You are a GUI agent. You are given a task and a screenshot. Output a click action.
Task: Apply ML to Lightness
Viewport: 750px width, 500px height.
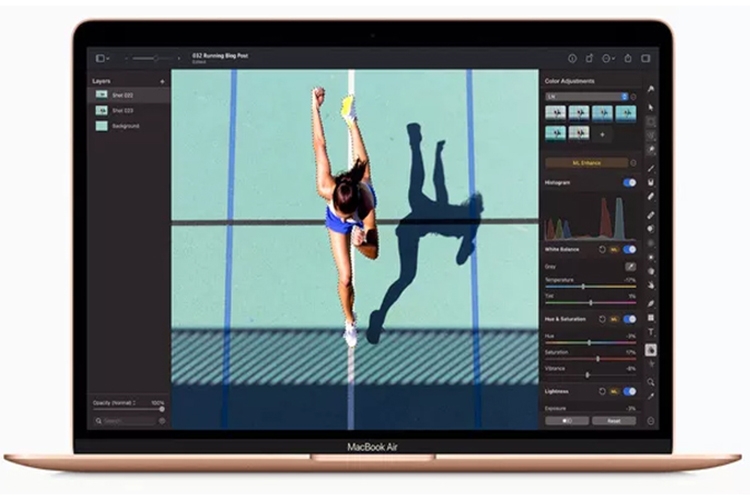coord(614,391)
